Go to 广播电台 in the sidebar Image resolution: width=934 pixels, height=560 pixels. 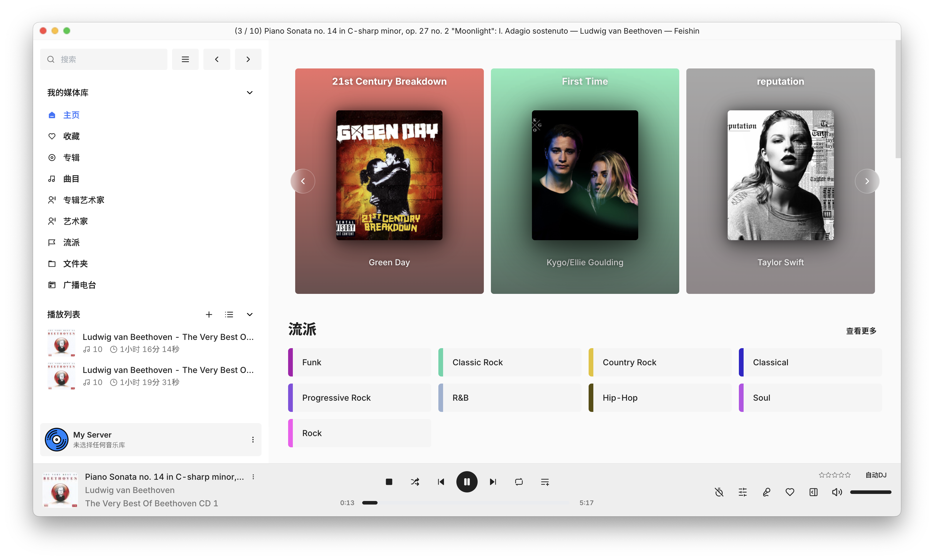tap(79, 285)
